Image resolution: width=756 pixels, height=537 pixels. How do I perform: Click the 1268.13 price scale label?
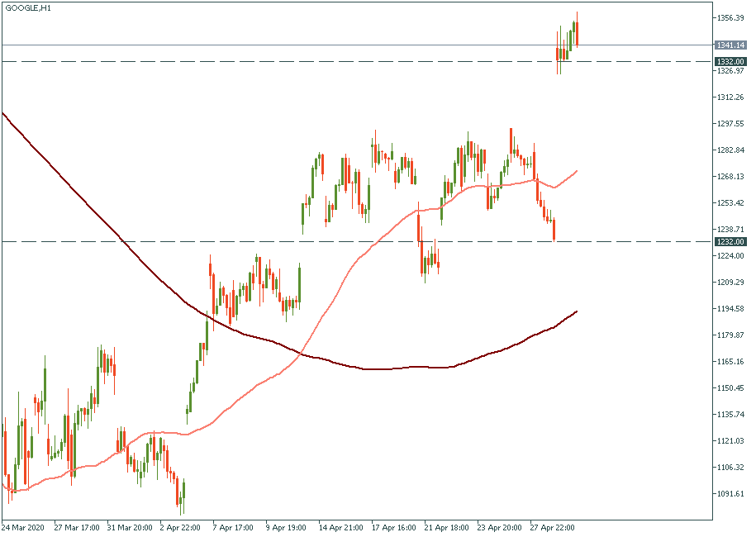click(x=732, y=176)
